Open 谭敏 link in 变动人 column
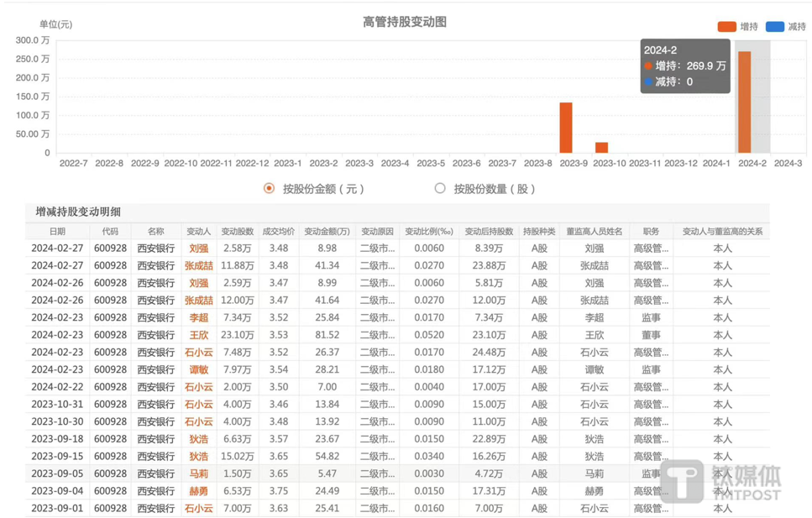 click(x=199, y=370)
